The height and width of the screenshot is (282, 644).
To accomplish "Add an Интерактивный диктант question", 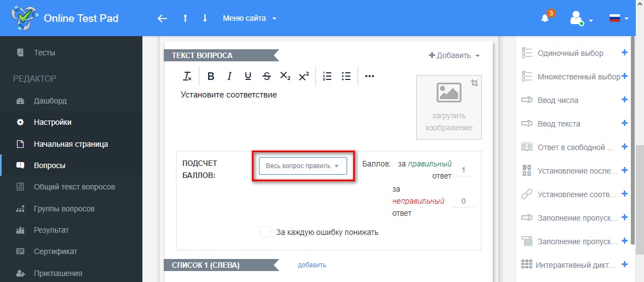I will [x=625, y=264].
